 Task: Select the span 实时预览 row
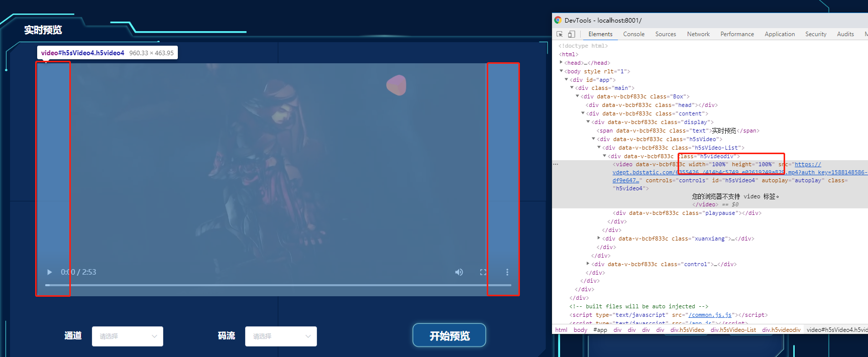coord(678,131)
